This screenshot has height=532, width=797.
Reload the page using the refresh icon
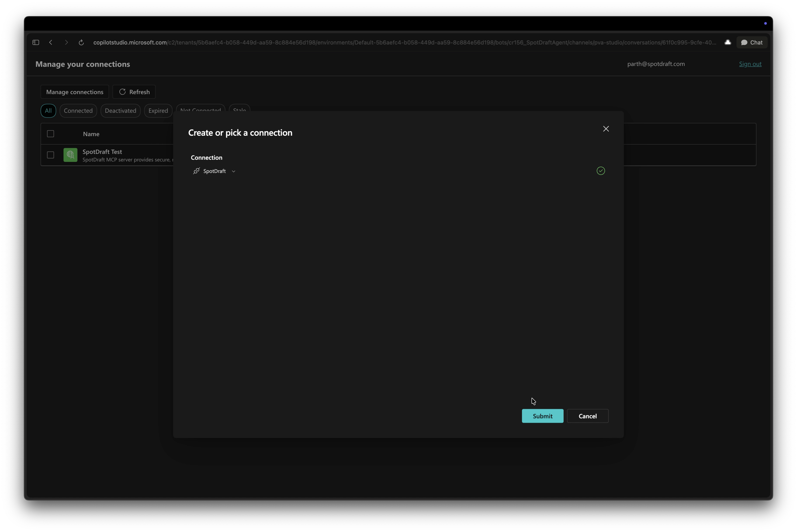(x=81, y=42)
